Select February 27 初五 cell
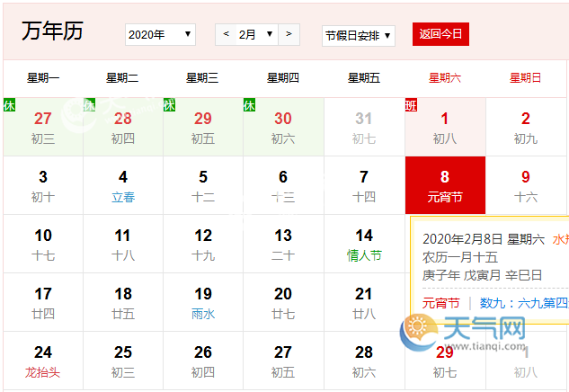The width and height of the screenshot is (569, 392). [283, 361]
